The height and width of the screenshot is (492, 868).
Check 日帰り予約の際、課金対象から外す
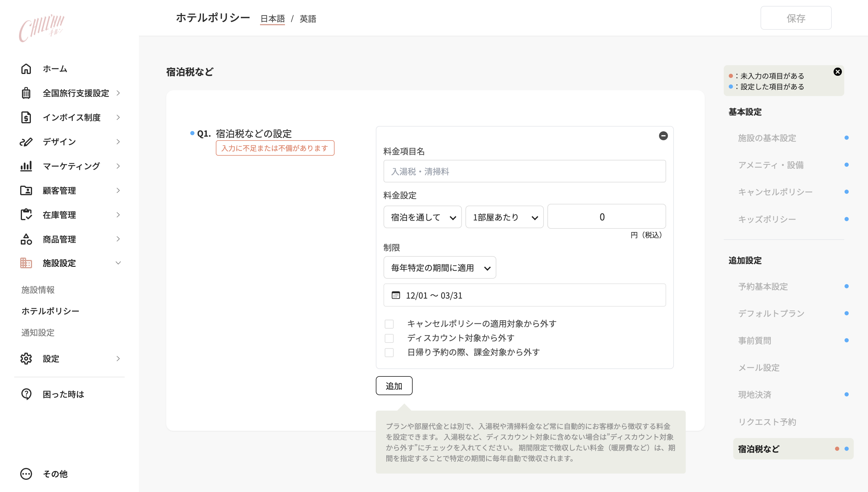[389, 352]
